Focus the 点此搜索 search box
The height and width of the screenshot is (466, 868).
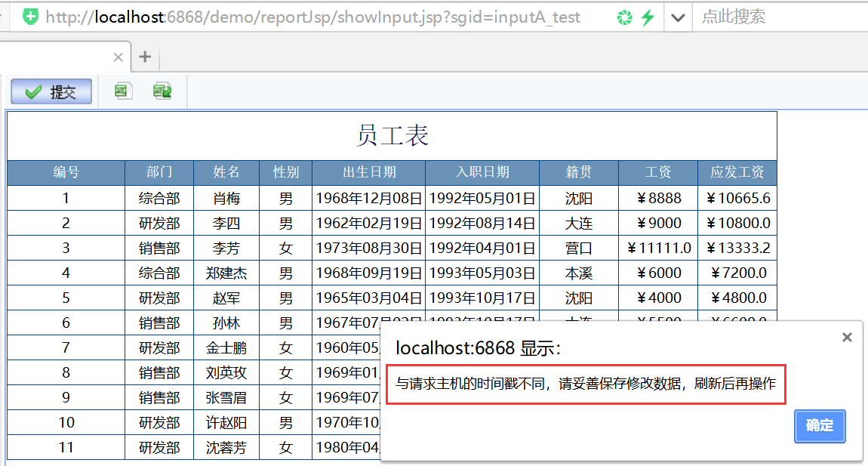(780, 17)
